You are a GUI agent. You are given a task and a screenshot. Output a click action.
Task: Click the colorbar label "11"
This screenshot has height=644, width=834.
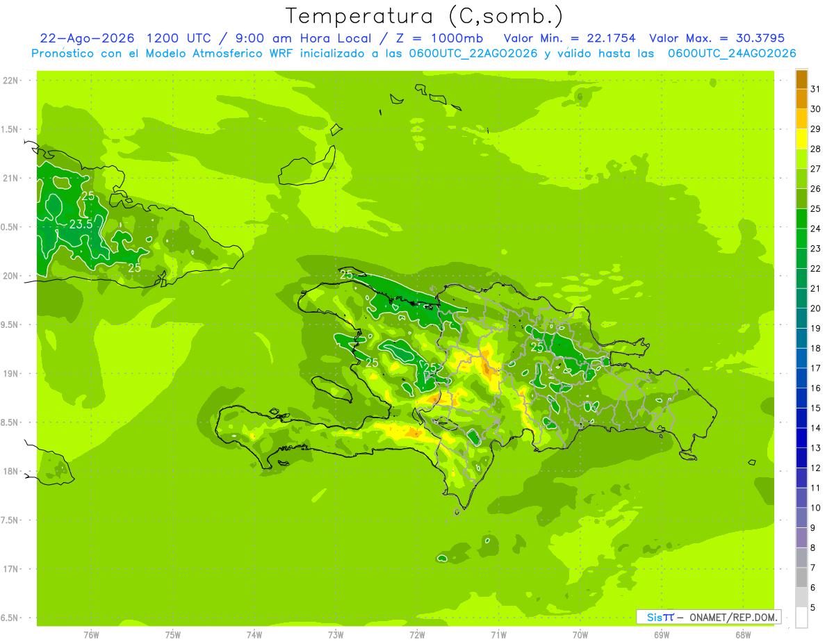[x=816, y=488]
